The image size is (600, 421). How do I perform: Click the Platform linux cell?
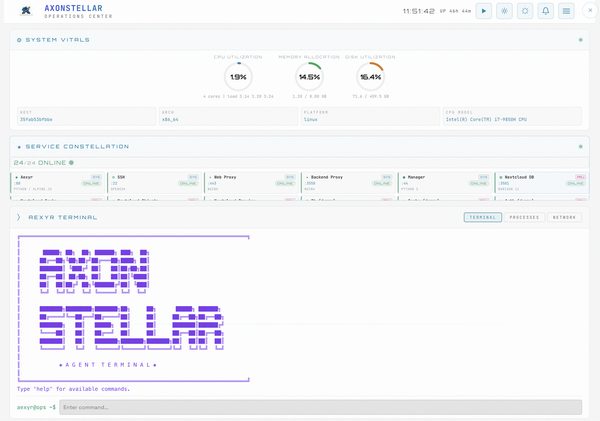(x=370, y=116)
